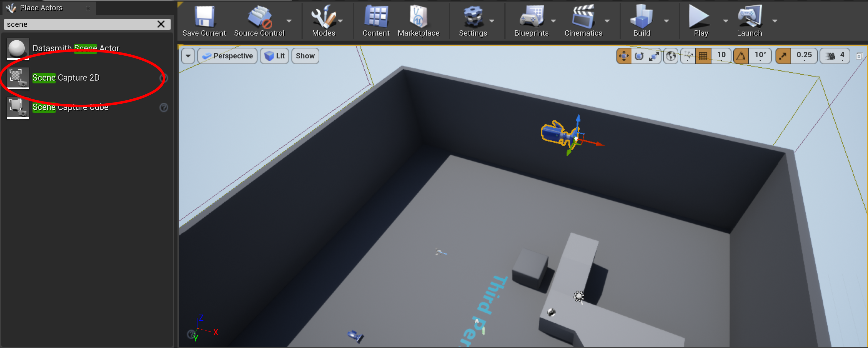This screenshot has height=348, width=868.
Task: Open the grid snap size dropdown
Action: pos(722,56)
